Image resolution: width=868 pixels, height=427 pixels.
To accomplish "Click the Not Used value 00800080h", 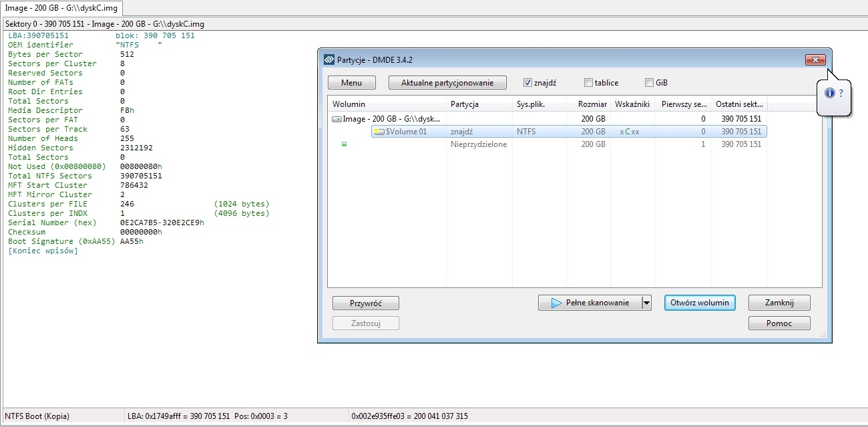I will 141,166.
